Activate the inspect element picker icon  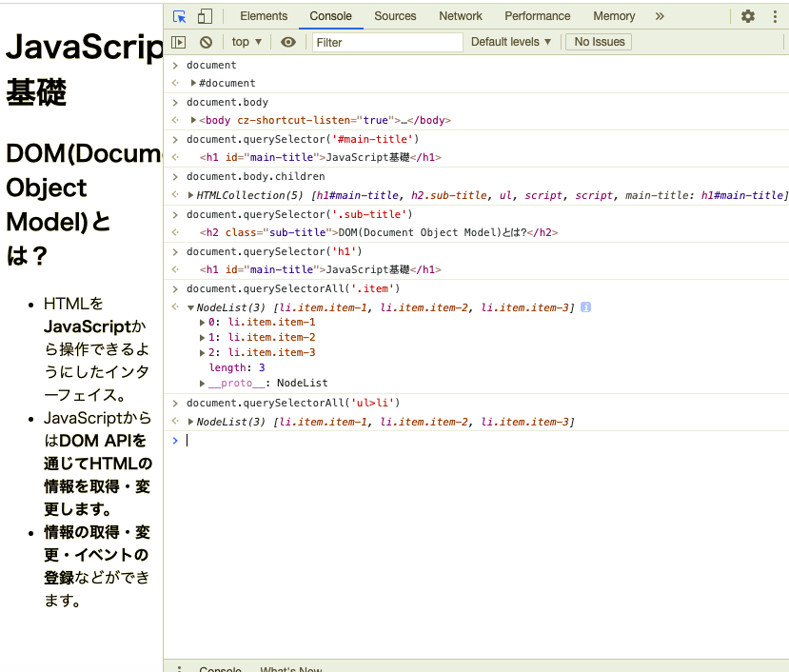[179, 16]
